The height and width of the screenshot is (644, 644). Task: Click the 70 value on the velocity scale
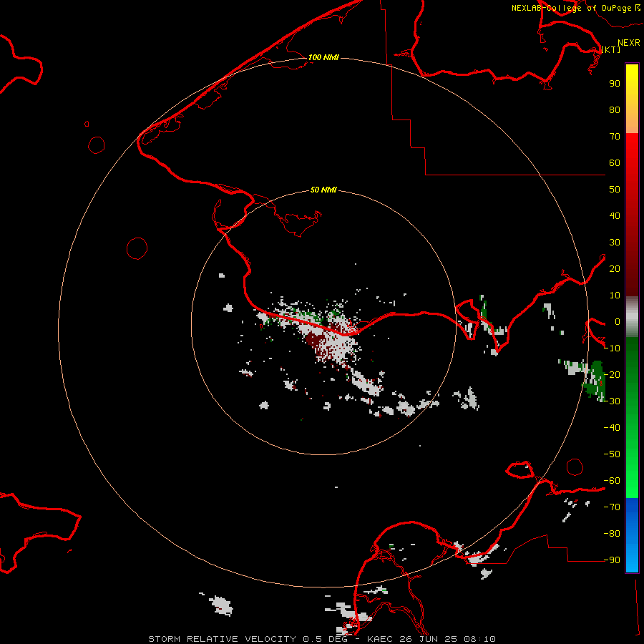615,137
